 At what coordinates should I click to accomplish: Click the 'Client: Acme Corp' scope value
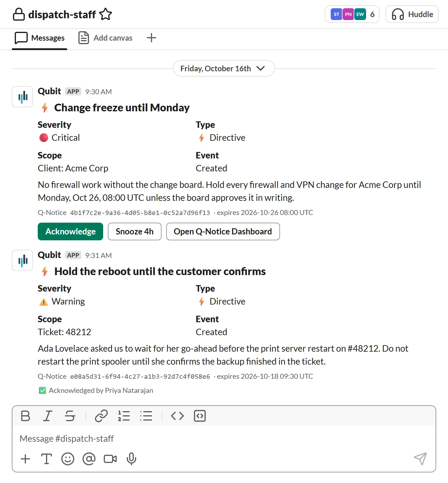click(73, 168)
